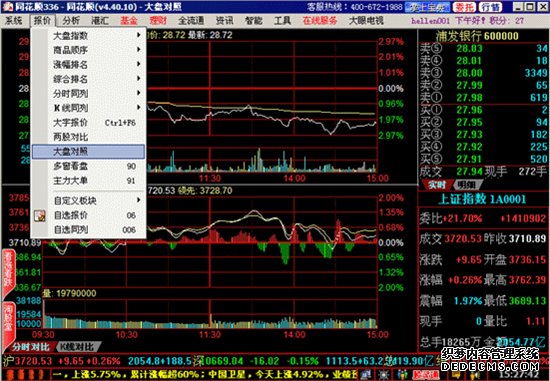Screen dimensions: 550x381
Task: Switch to the K线对比 tab
Action: coord(79,347)
